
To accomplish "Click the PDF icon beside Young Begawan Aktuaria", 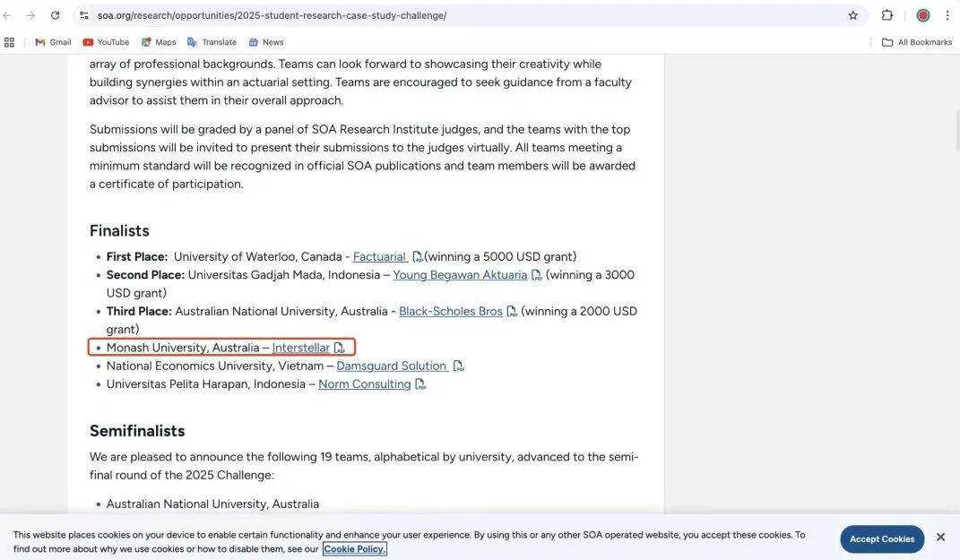I will pyautogui.click(x=536, y=275).
